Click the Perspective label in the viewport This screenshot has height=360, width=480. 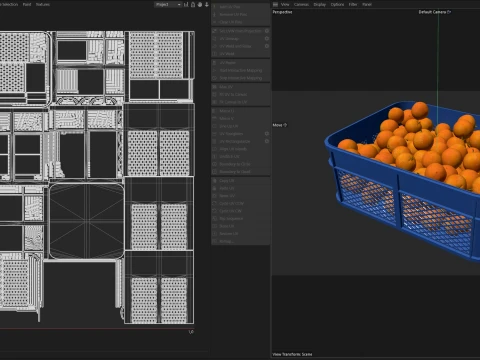(x=282, y=12)
